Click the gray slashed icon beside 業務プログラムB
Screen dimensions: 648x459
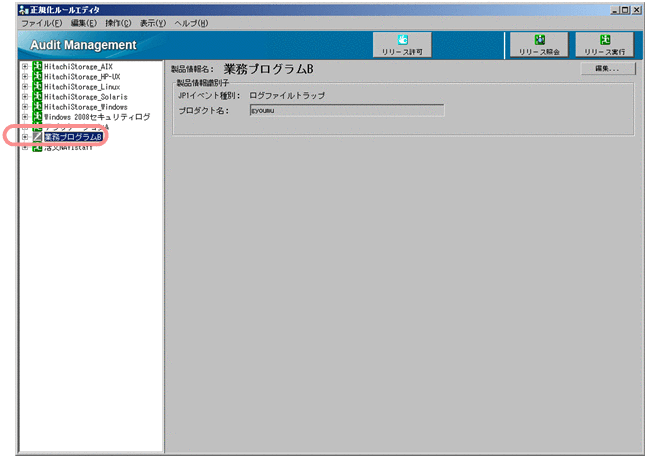37,137
